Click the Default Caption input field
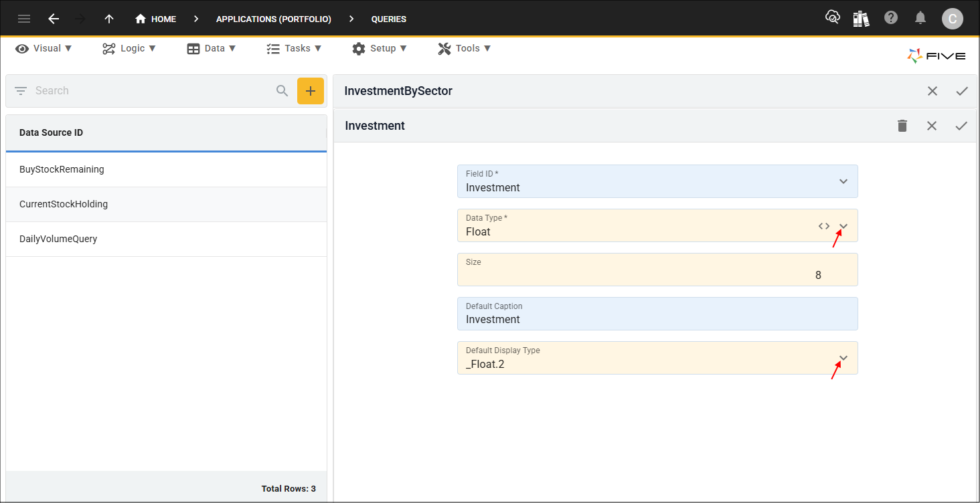 tap(657, 319)
